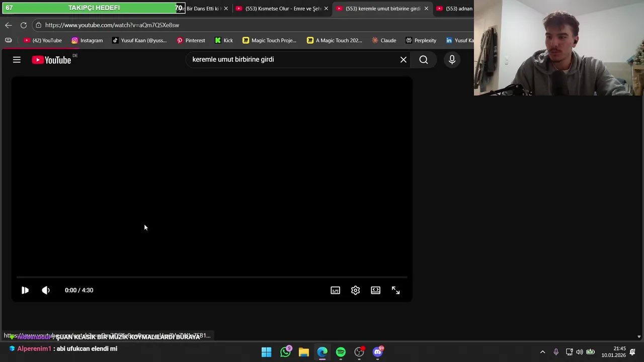Switch to the '(553) adnan' tab
Image resolution: width=644 pixels, height=362 pixels.
coord(454,9)
